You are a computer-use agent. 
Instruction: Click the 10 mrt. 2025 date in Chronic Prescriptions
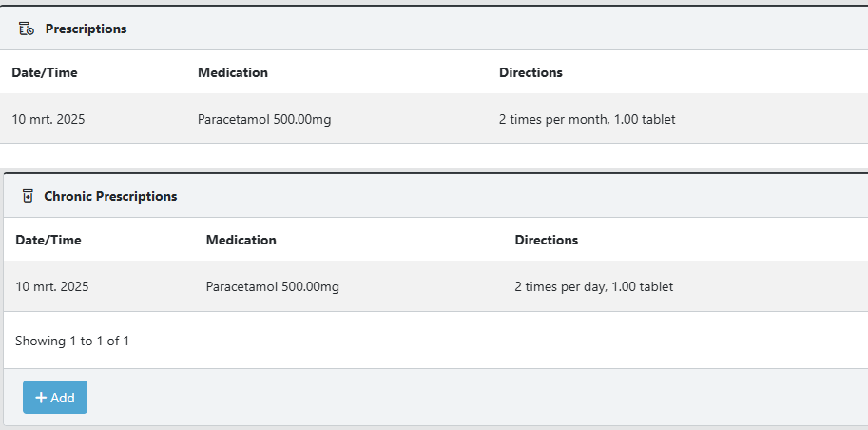coord(52,286)
